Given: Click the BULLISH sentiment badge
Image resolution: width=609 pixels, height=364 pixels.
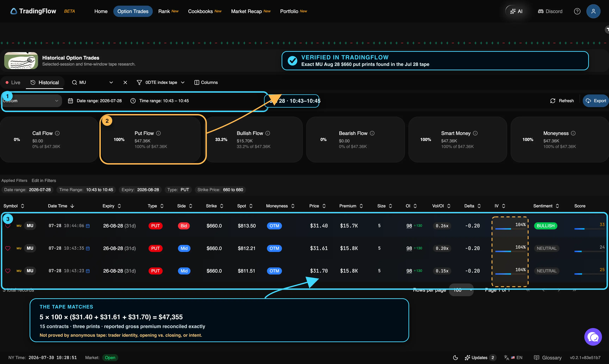Looking at the screenshot, I should [x=546, y=226].
